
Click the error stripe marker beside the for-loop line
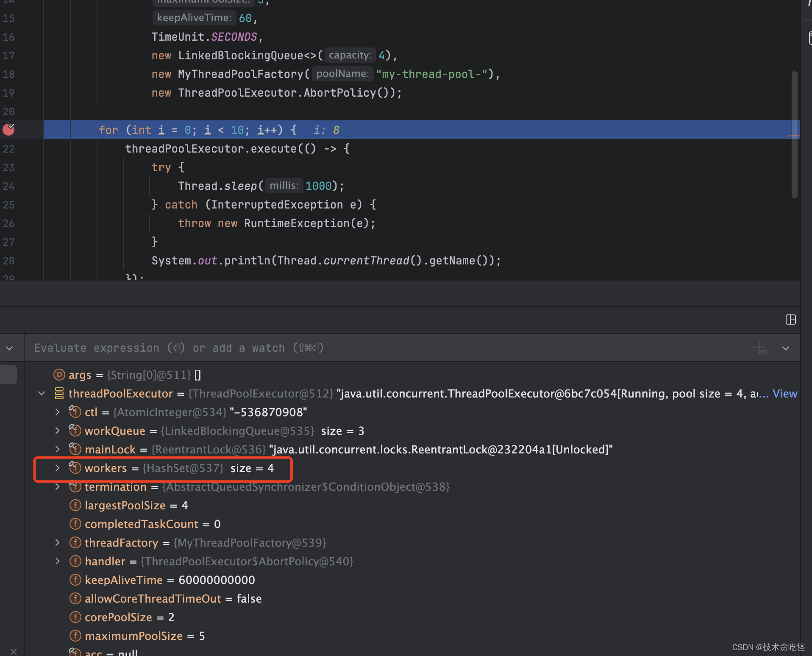pyautogui.click(x=794, y=136)
